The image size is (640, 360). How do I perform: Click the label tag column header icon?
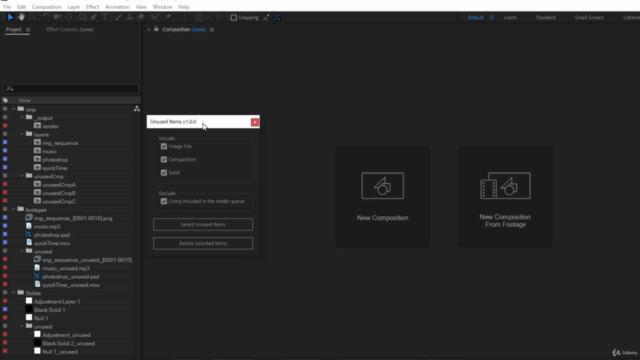5,100
